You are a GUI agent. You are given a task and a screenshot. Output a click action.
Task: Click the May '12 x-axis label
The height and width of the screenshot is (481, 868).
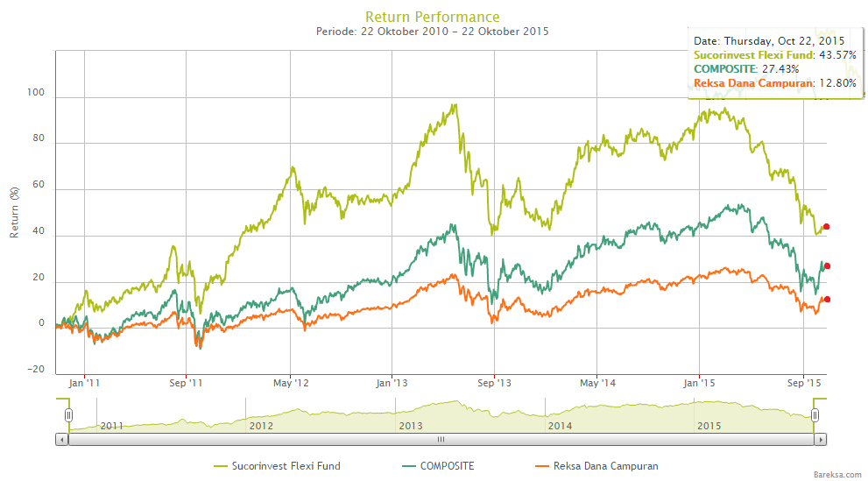(291, 384)
